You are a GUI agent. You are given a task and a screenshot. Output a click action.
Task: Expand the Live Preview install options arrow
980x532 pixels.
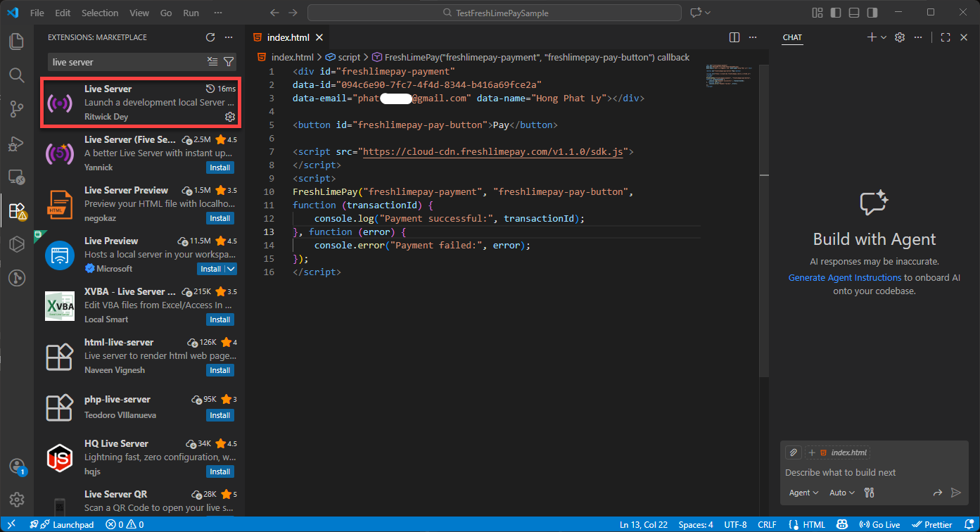(231, 269)
